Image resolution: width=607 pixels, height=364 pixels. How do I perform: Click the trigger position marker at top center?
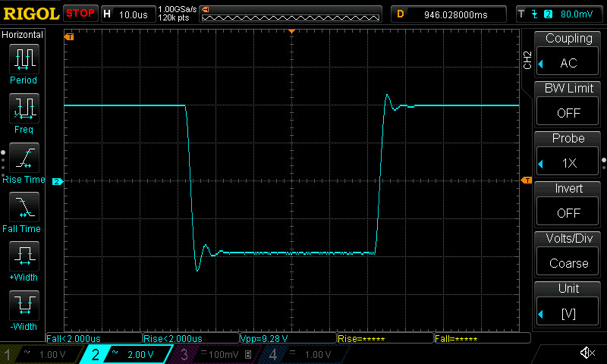(x=291, y=31)
